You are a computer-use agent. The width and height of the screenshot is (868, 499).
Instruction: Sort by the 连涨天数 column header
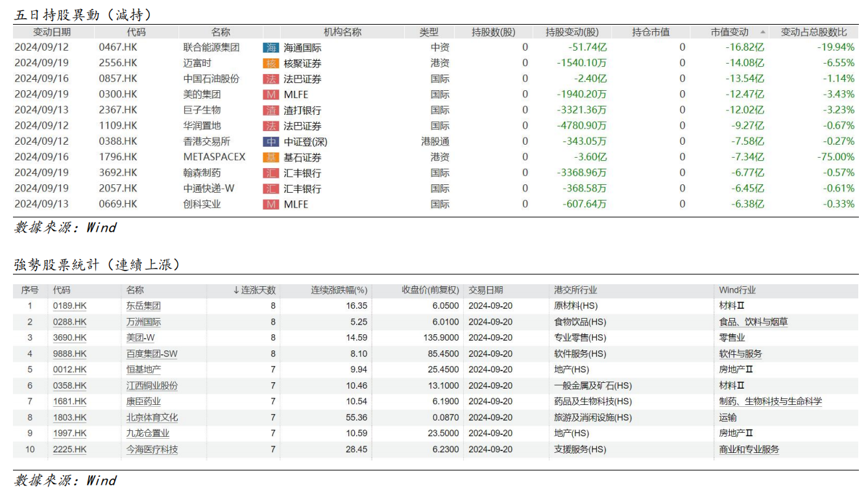254,290
